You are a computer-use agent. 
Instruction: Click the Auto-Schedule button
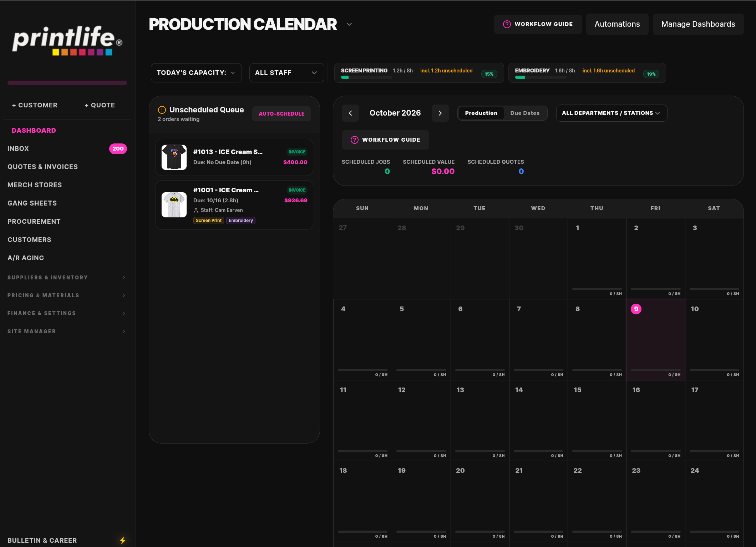pos(281,114)
